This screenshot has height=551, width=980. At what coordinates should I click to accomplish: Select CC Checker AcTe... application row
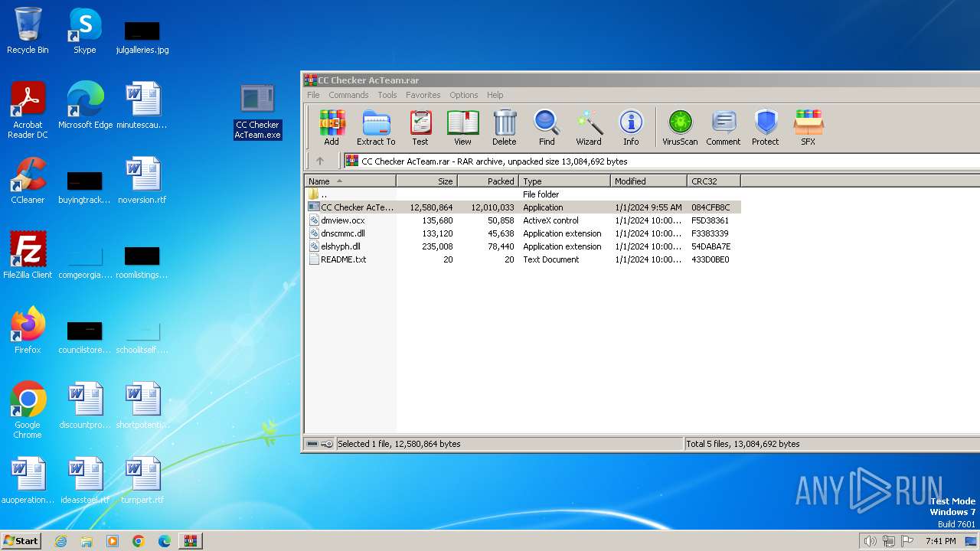click(x=523, y=207)
